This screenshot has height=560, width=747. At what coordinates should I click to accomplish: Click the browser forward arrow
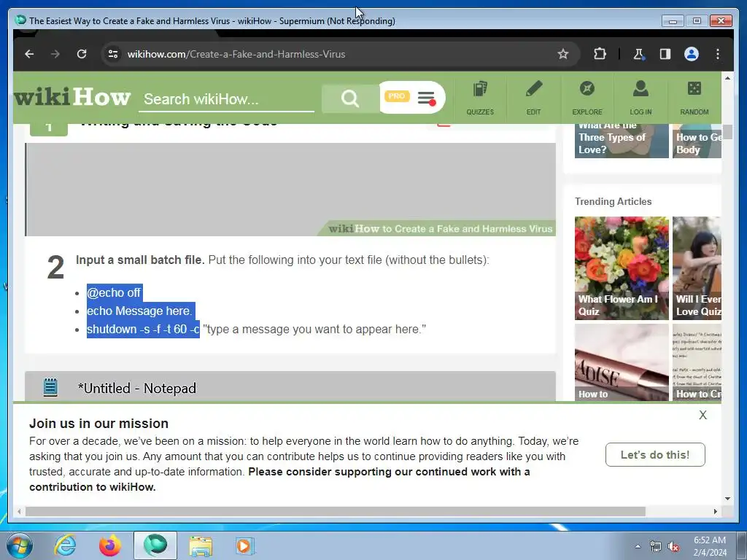tap(55, 54)
